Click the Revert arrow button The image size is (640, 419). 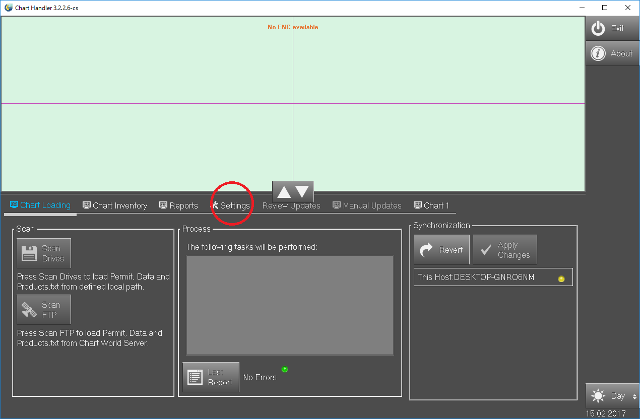click(440, 249)
